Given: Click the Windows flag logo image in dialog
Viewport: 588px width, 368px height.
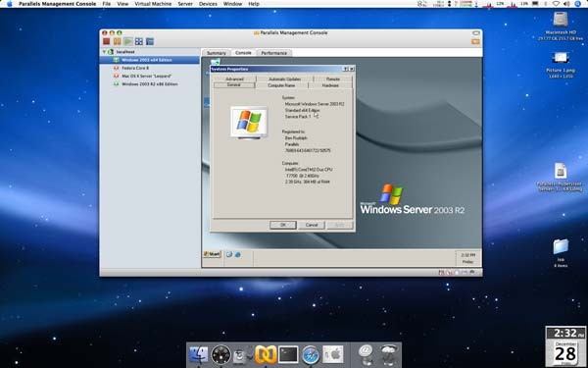Looking at the screenshot, I should point(249,122).
